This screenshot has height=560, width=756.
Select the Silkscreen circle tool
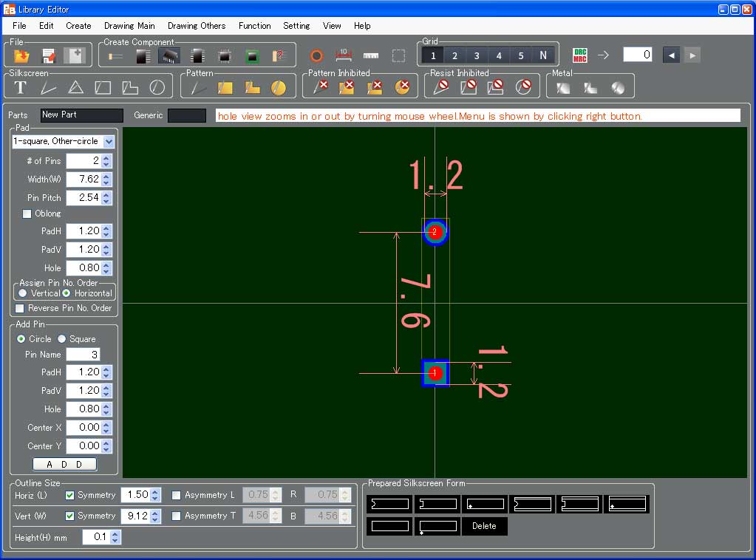[157, 88]
